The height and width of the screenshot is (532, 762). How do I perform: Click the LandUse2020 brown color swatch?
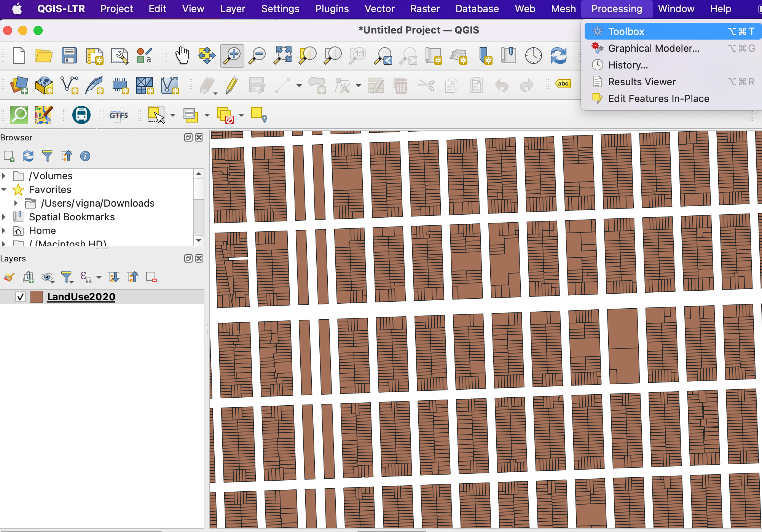click(x=37, y=297)
